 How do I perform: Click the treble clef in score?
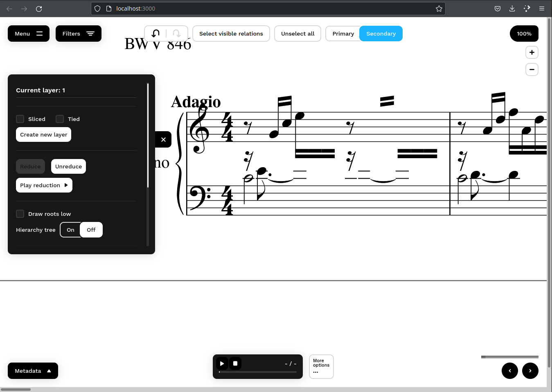pyautogui.click(x=199, y=129)
